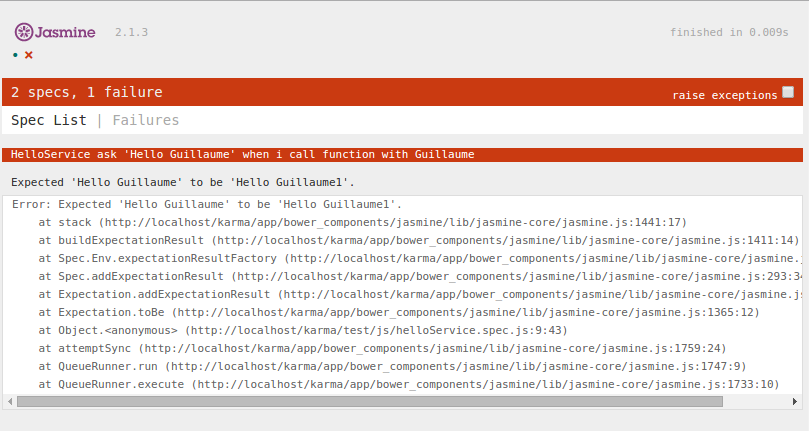The width and height of the screenshot is (809, 431).
Task: Click the horizontal scrollbar thumb of stack trace
Action: (370, 402)
